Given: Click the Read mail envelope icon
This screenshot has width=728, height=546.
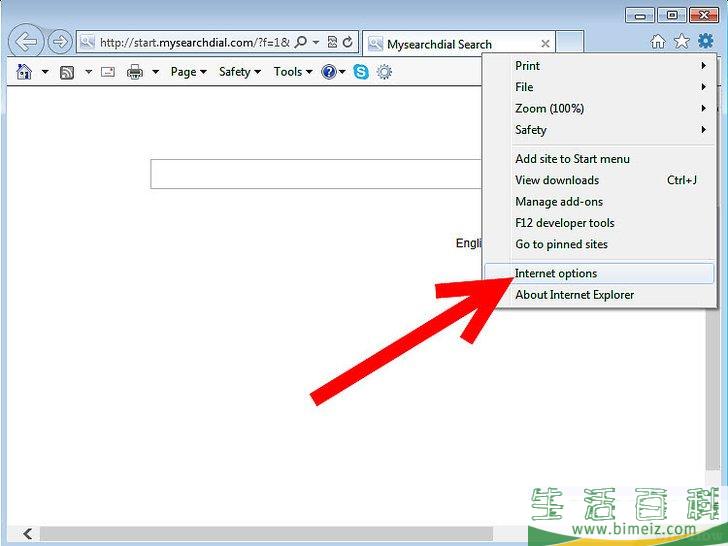Looking at the screenshot, I should pos(108,72).
